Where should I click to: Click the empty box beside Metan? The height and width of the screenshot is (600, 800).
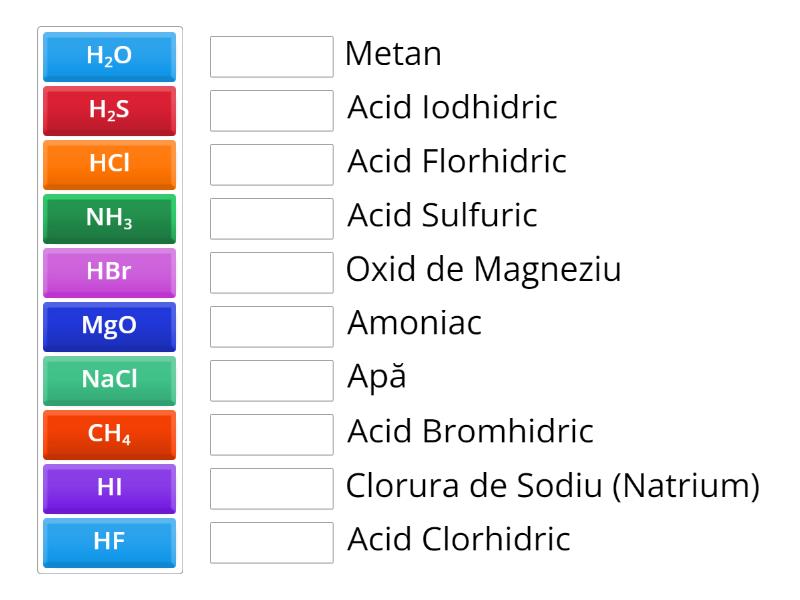(272, 57)
